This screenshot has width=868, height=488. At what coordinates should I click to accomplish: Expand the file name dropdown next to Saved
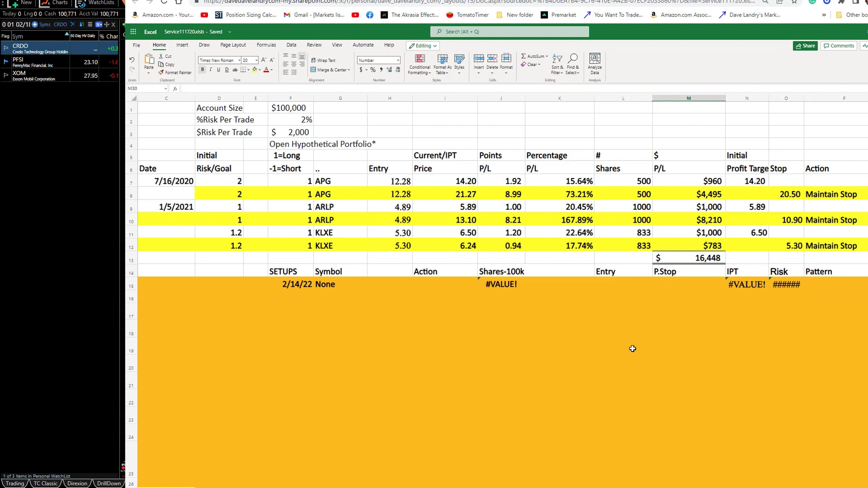229,32
